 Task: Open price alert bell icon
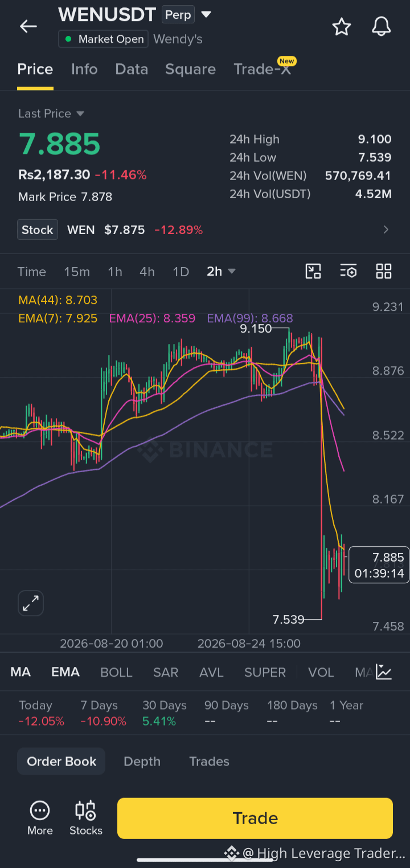pos(381,26)
